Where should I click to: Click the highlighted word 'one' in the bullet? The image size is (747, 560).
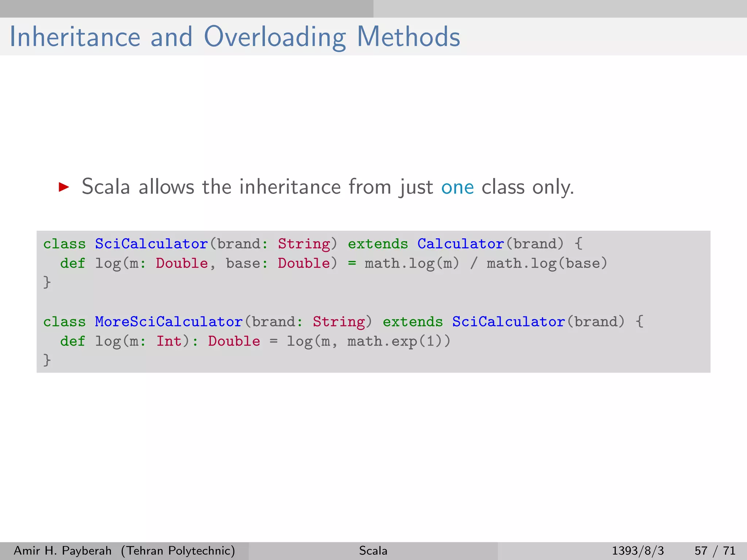click(x=457, y=187)
